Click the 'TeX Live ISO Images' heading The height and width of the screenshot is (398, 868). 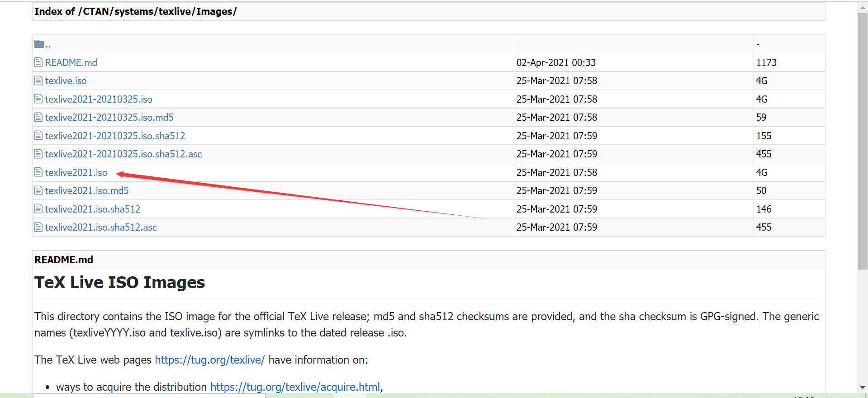click(x=119, y=282)
